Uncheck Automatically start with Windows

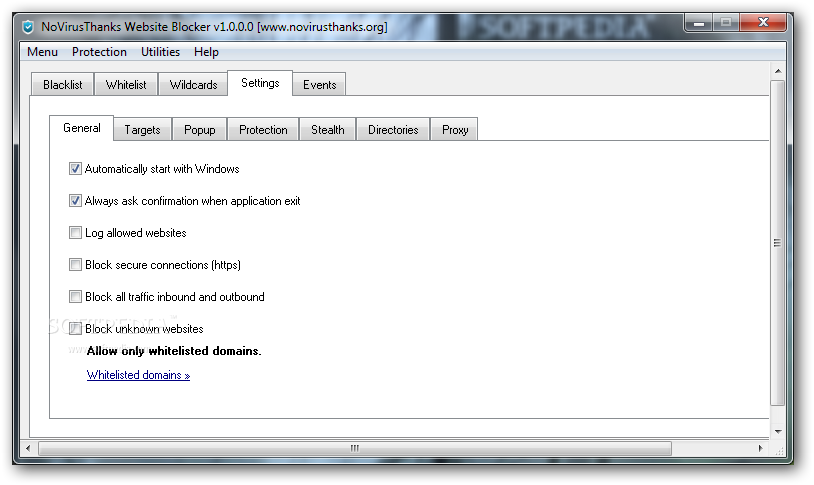pos(75,169)
